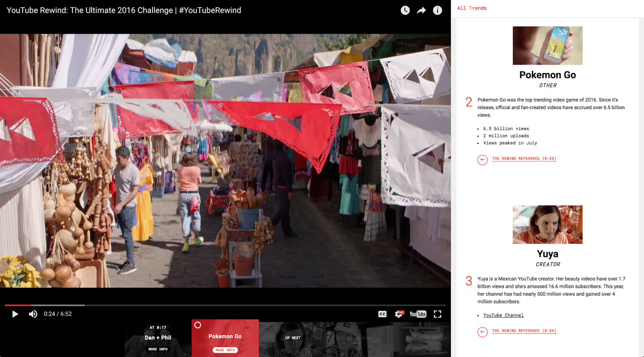Click the Share arrow icon
Viewport: 644px width, 357px height.
tap(421, 10)
